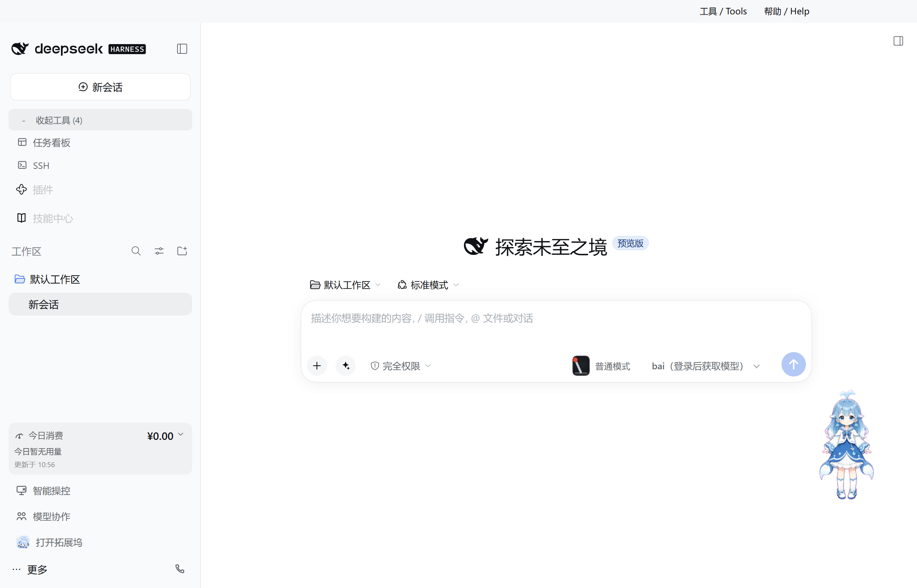Viewport: 917px width, 588px height.
Task: Click the skill center book icon
Action: pos(22,218)
